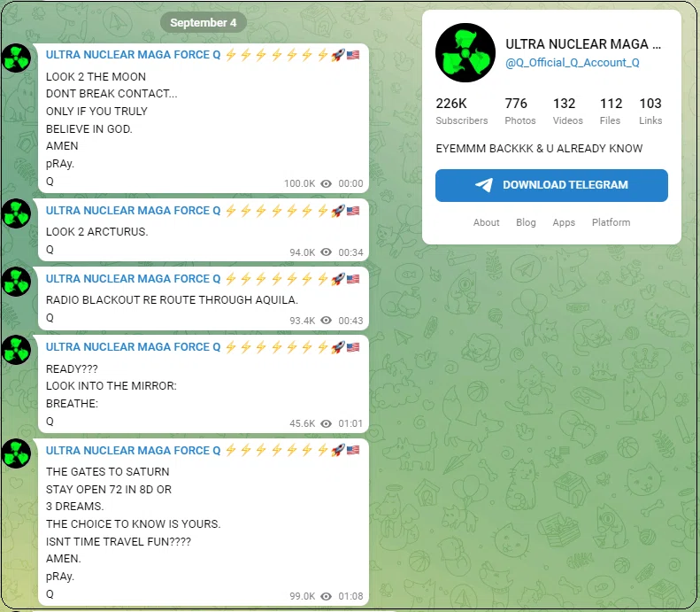Open the Platform link

pyautogui.click(x=612, y=222)
